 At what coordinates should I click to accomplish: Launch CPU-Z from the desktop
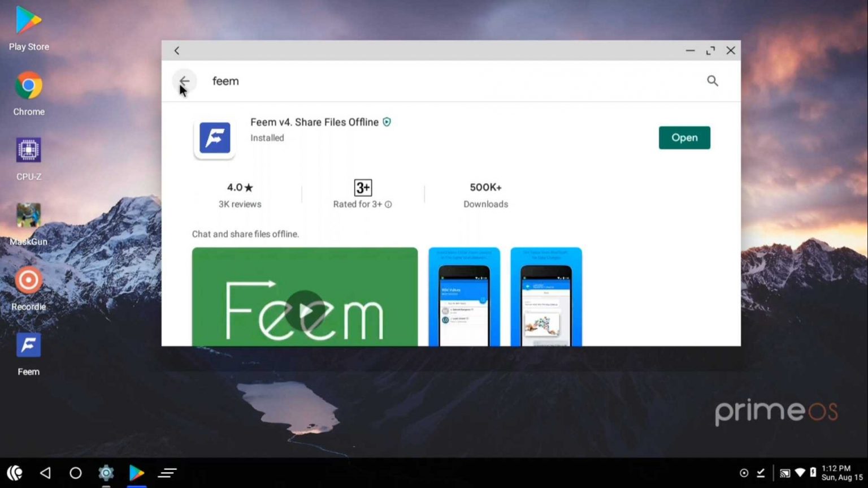pyautogui.click(x=28, y=150)
